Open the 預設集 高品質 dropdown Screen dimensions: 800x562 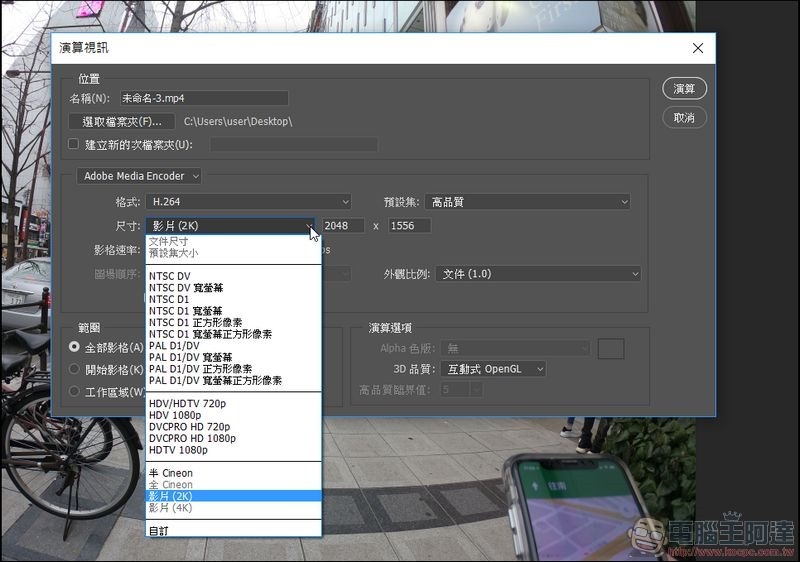pyautogui.click(x=528, y=202)
